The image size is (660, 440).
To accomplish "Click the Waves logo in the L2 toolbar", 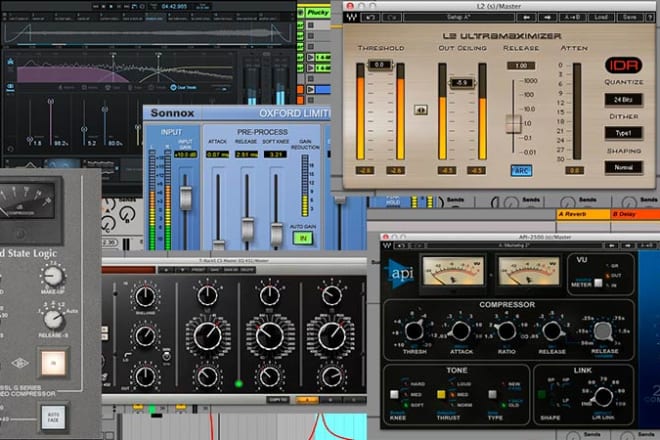I will (351, 17).
